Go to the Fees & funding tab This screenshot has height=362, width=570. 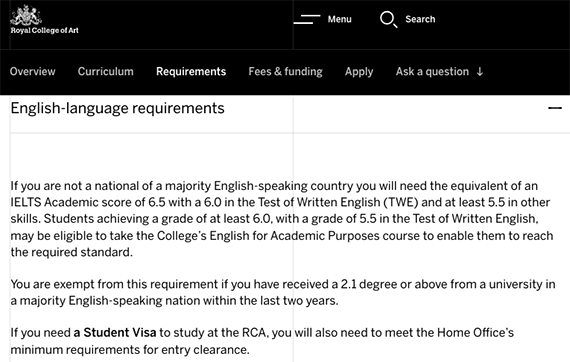285,72
